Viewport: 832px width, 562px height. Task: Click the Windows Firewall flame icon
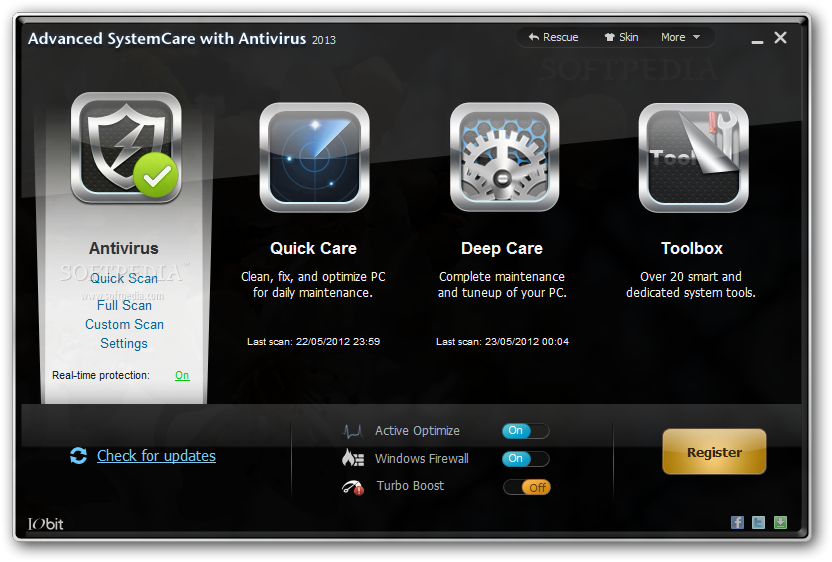point(353,458)
